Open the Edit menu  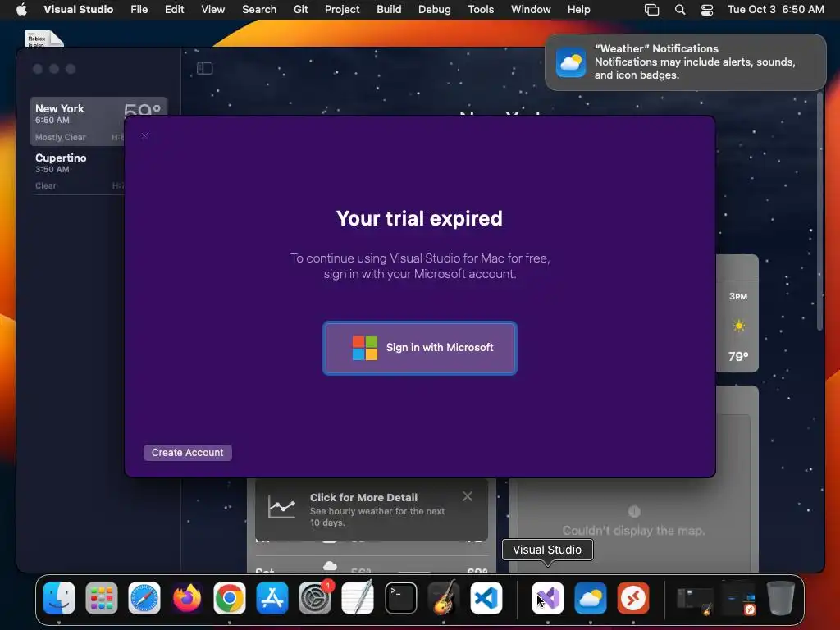(x=174, y=9)
